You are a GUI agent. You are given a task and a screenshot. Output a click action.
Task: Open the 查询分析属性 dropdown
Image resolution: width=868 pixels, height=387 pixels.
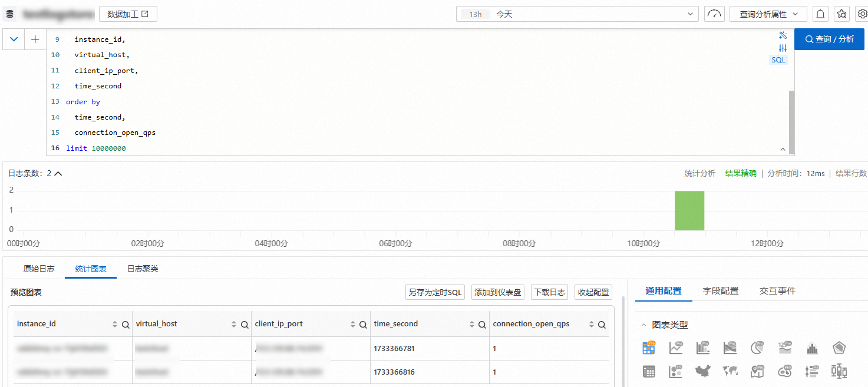point(768,14)
